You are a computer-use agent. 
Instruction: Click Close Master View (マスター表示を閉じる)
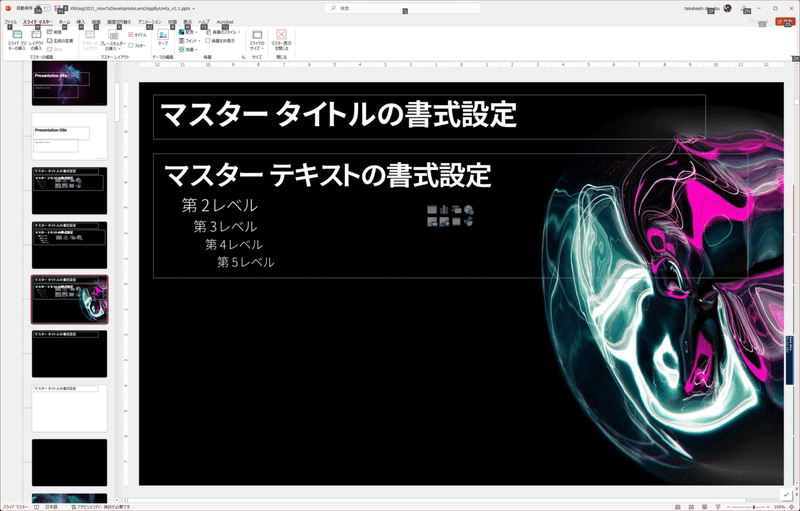pos(281,40)
